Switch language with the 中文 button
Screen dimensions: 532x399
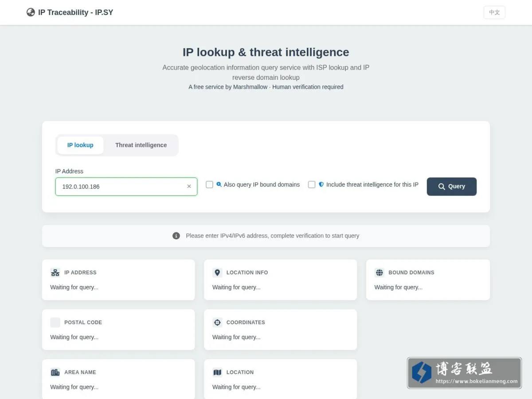pyautogui.click(x=494, y=12)
